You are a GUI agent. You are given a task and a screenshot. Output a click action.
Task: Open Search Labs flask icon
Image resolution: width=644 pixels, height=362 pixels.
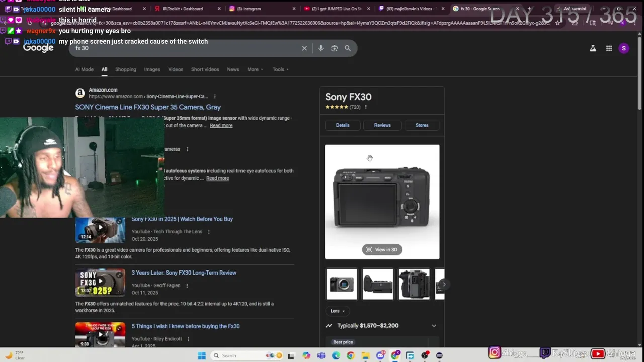(593, 48)
